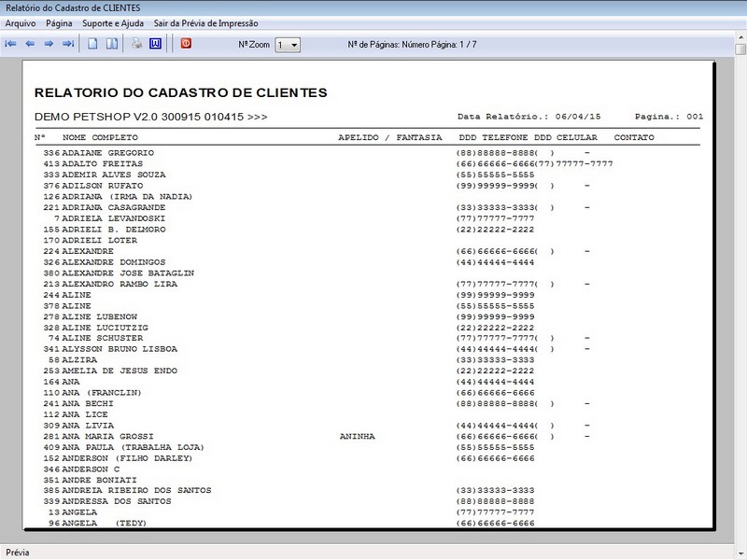Click ALZIRA name in list

tap(79, 360)
